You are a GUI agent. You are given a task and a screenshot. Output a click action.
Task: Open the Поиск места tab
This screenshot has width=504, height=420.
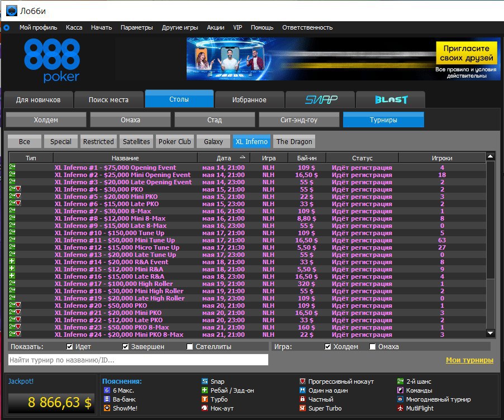point(108,99)
